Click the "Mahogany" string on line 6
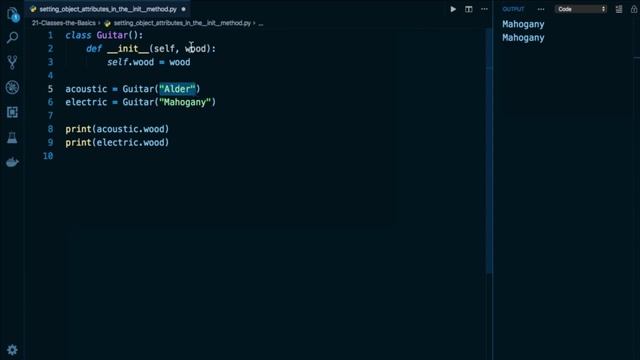Screen dimensions: 640x360 [x=185, y=102]
